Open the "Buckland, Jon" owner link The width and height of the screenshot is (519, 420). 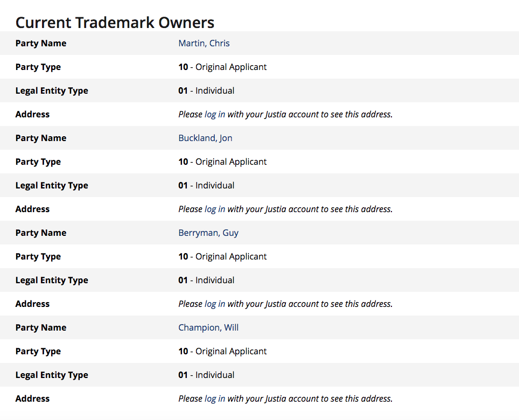[x=205, y=138]
